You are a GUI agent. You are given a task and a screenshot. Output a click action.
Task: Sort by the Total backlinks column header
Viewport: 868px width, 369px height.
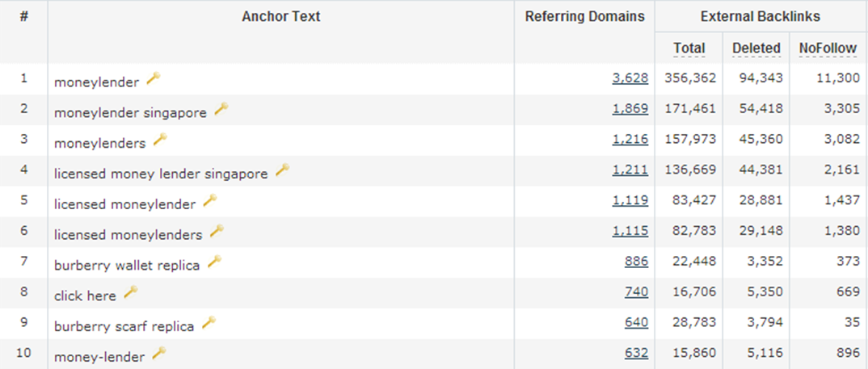689,48
